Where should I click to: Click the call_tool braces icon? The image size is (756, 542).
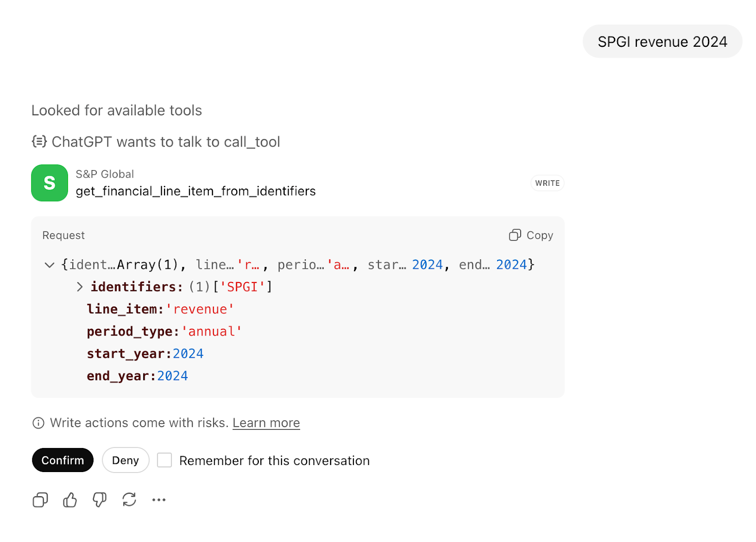tap(39, 142)
